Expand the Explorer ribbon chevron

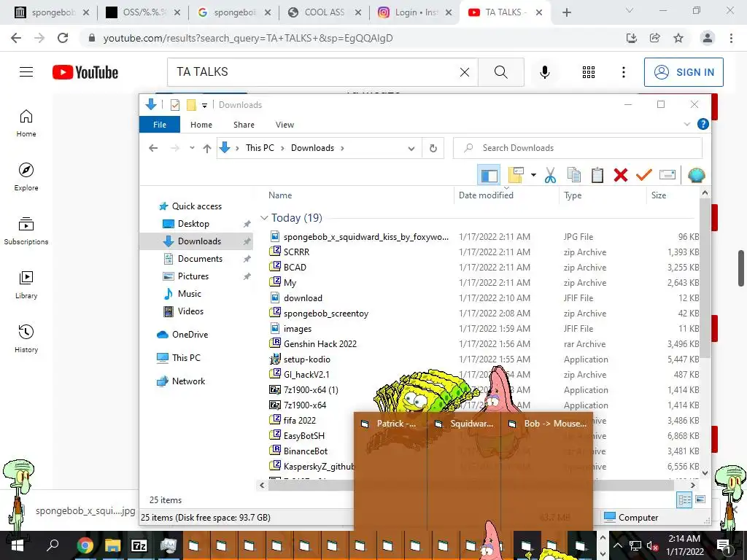point(686,124)
